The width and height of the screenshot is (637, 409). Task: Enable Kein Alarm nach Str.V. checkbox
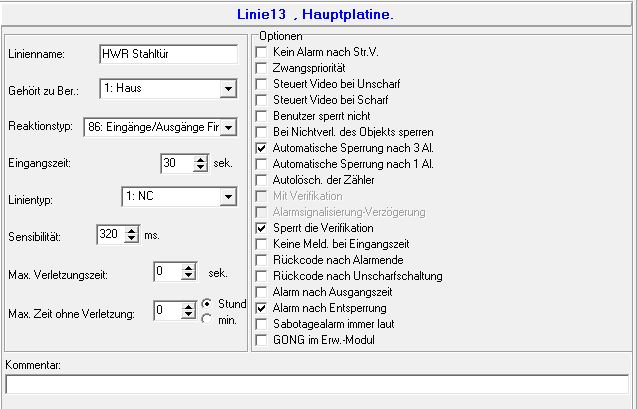(262, 51)
